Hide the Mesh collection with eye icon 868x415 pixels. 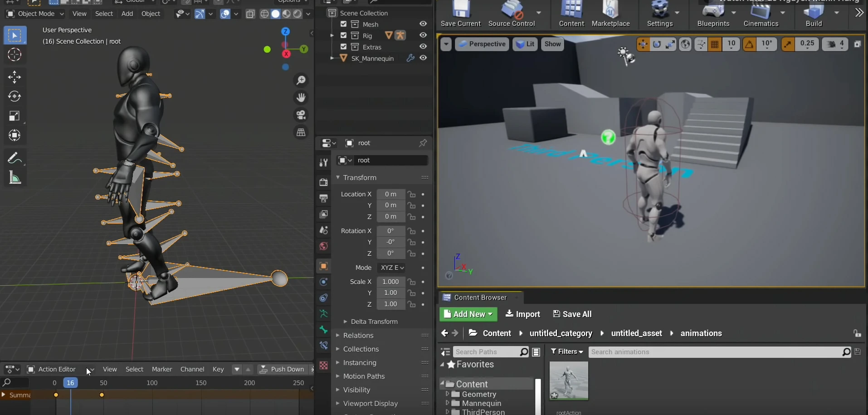click(x=423, y=24)
